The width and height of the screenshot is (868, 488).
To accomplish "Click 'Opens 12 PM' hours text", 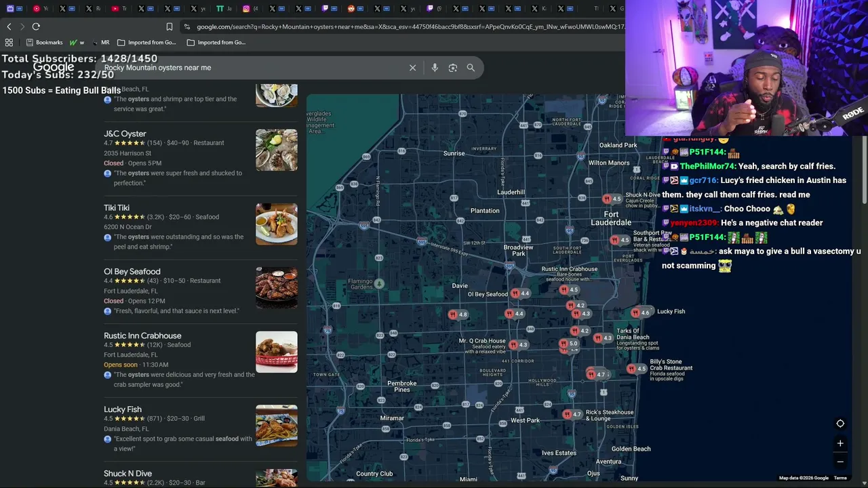I will point(146,301).
